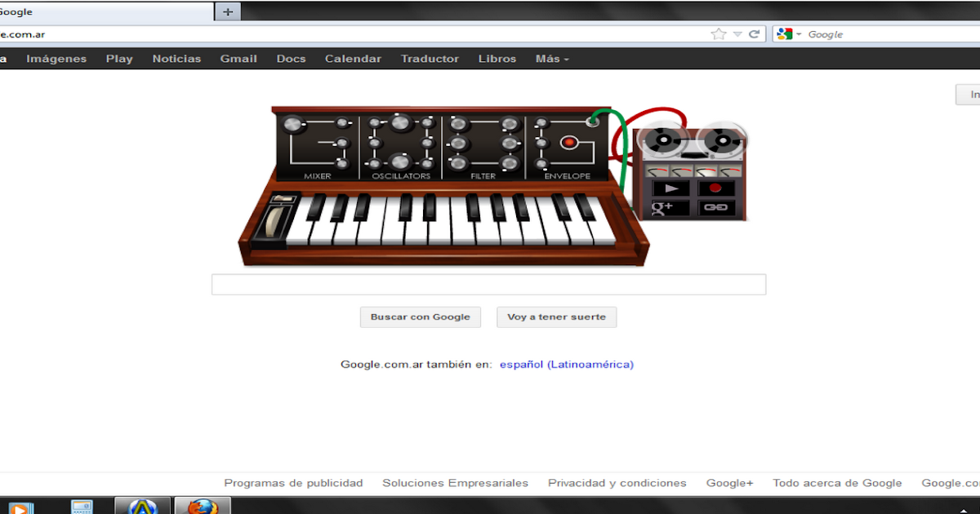Viewport: 980px width, 514px height.
Task: Turn a Filter knob on the synthesizer
Action: (458, 123)
